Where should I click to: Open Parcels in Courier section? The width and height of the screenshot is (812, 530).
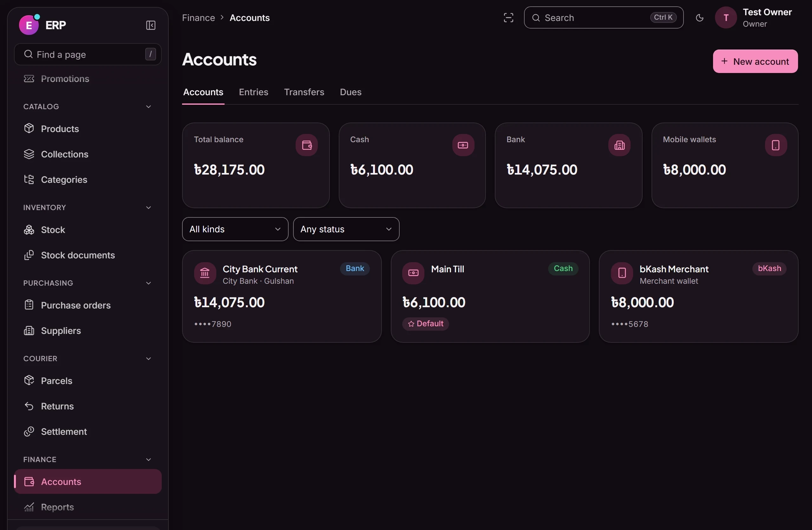pos(88,381)
